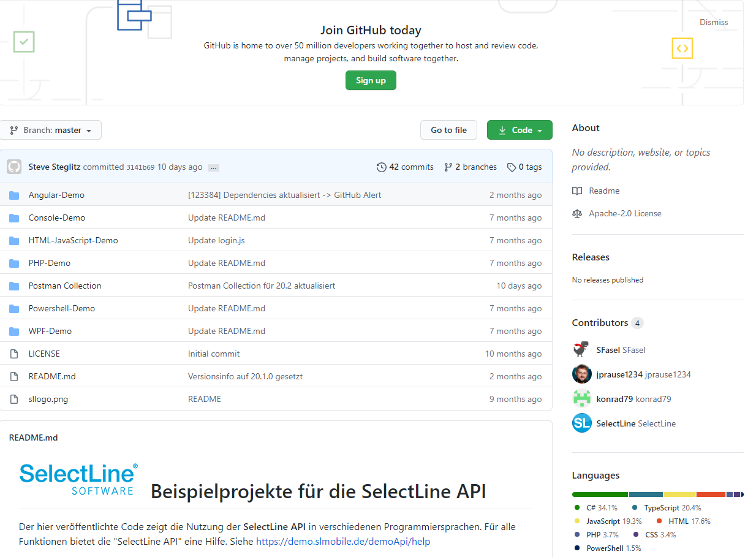Image resolution: width=756 pixels, height=557 pixels.
Task: Click the green C# segment in language bar
Action: coord(600,494)
